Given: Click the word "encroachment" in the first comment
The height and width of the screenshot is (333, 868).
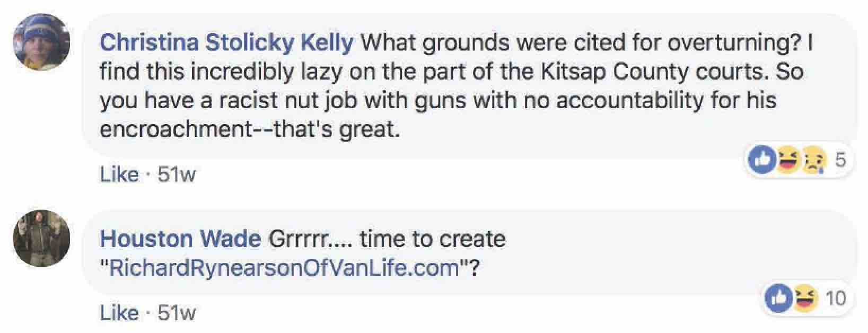Looking at the screenshot, I should pyautogui.click(x=176, y=129).
